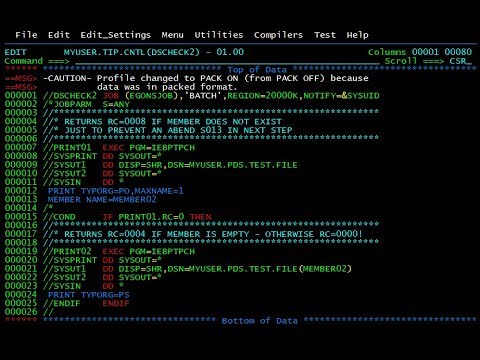
Task: Select line number 000003
Action: 21,113
